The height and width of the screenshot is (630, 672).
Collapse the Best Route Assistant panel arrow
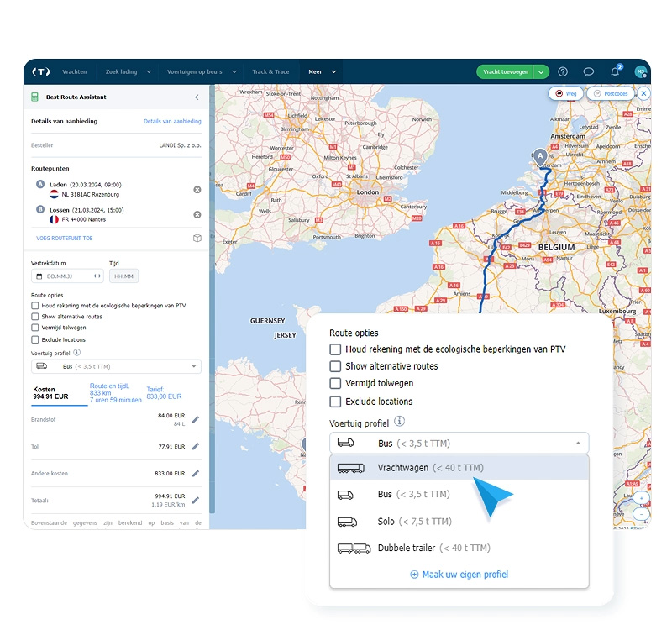click(x=197, y=97)
